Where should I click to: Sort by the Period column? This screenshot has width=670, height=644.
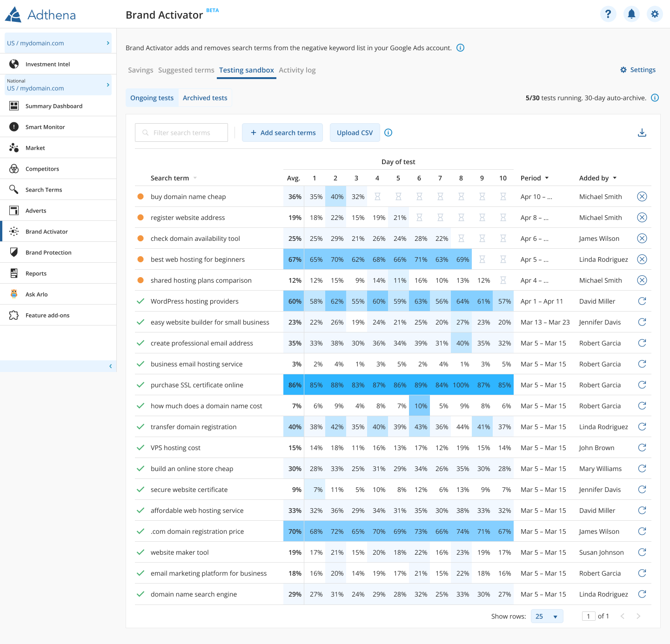535,178
